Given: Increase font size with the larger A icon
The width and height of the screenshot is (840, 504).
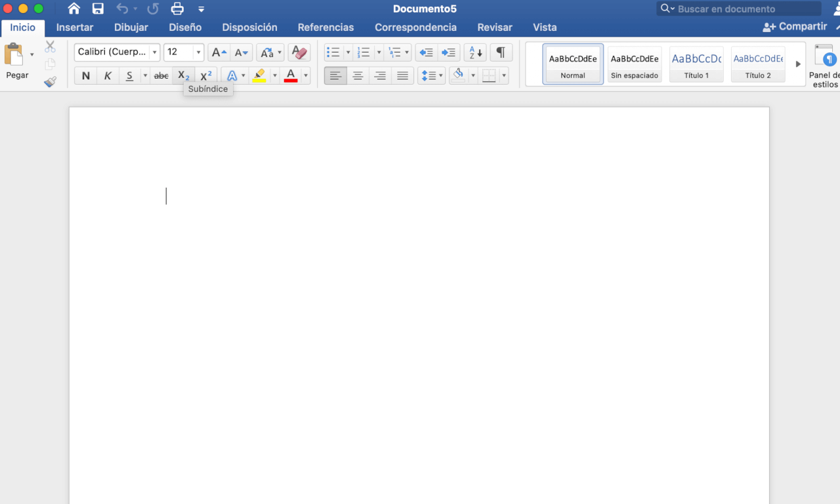Looking at the screenshot, I should pos(219,52).
